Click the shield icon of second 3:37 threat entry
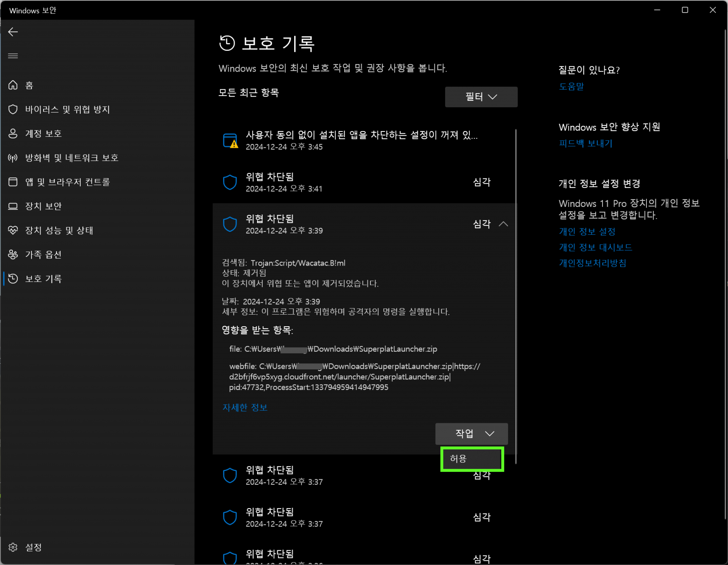 (230, 518)
